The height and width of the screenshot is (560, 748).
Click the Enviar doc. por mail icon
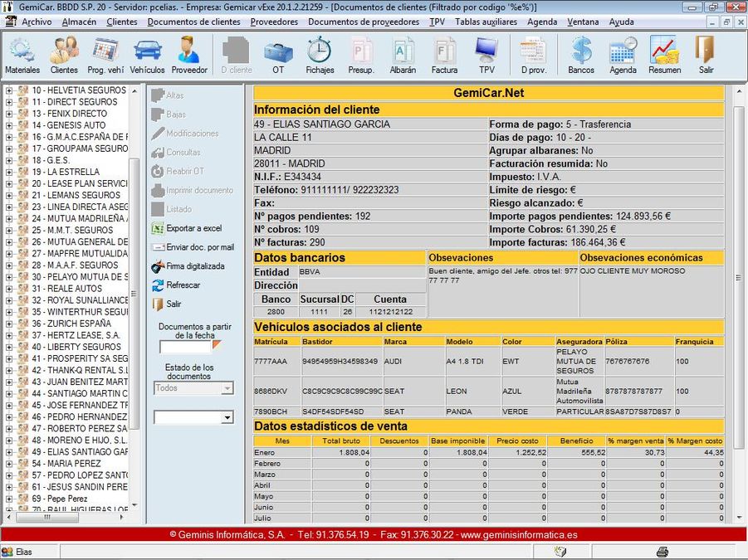tap(158, 247)
